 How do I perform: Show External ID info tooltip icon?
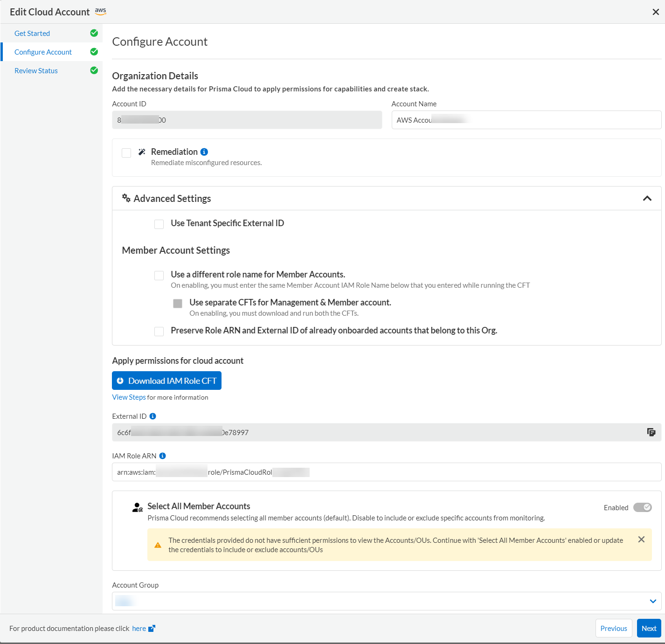152,416
